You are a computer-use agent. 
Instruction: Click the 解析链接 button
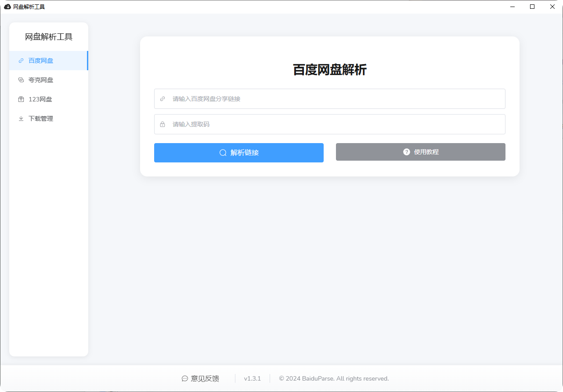239,153
